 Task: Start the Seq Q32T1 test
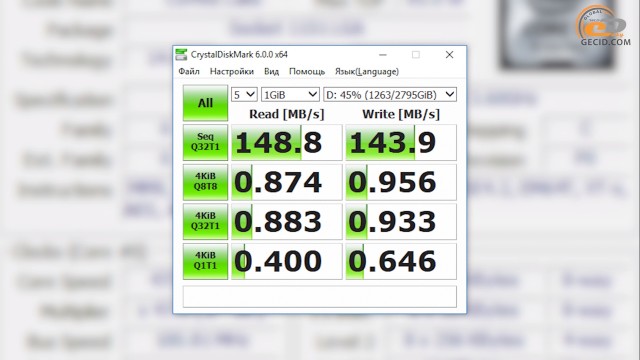(205, 142)
